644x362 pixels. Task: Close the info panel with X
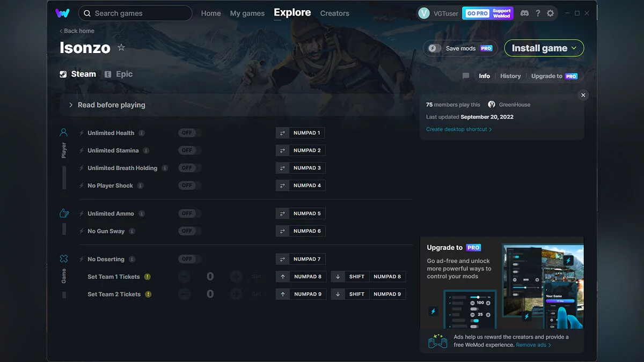583,95
